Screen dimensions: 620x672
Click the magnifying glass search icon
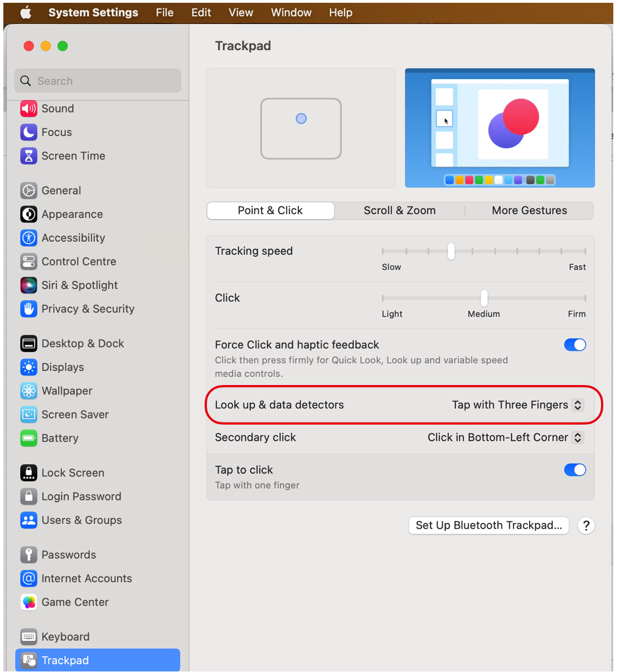[x=26, y=81]
